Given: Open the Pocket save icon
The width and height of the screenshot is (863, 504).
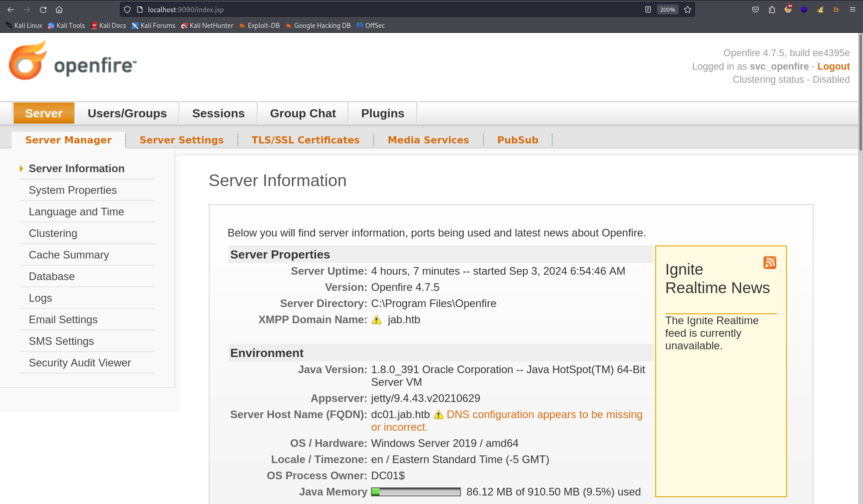Looking at the screenshot, I should point(756,9).
